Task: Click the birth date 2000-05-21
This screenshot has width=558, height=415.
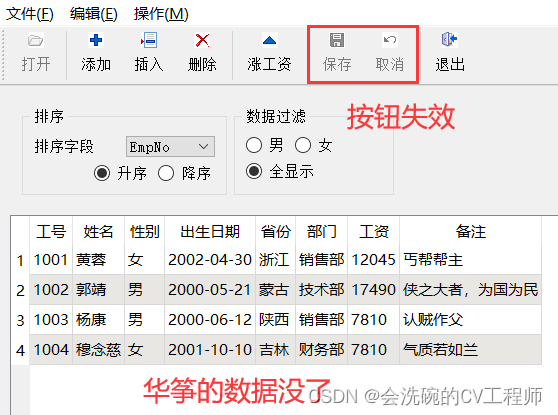Action: [210, 290]
